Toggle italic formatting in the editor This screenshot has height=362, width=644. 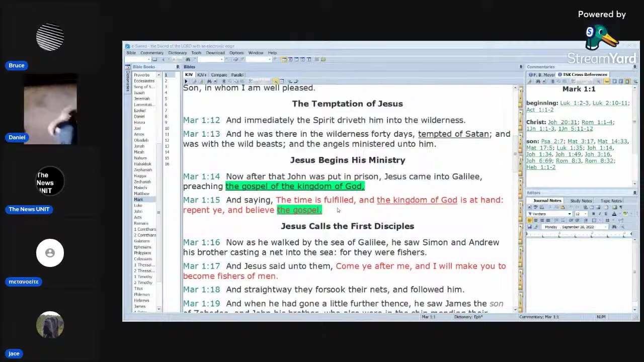pyautogui.click(x=599, y=214)
